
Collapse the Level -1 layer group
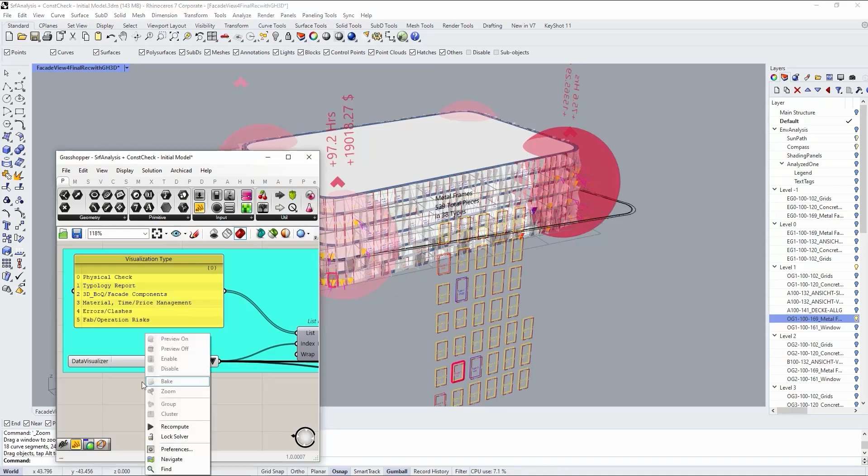(x=775, y=190)
